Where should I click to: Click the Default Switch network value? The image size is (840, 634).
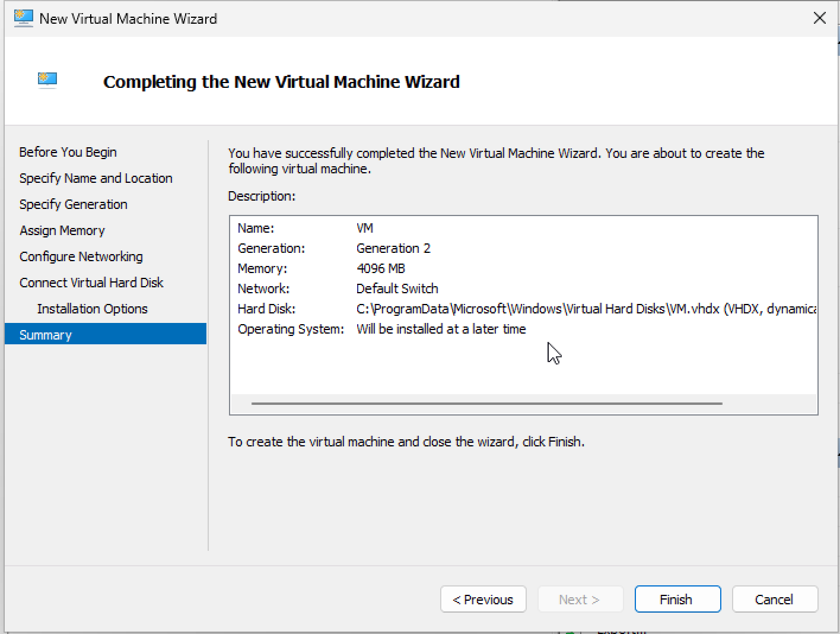(397, 289)
